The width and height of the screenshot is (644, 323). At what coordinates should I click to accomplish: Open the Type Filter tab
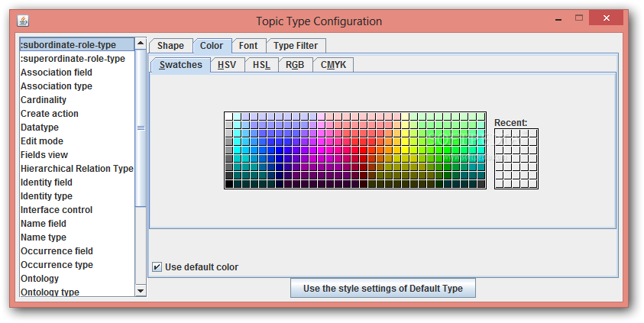point(296,46)
